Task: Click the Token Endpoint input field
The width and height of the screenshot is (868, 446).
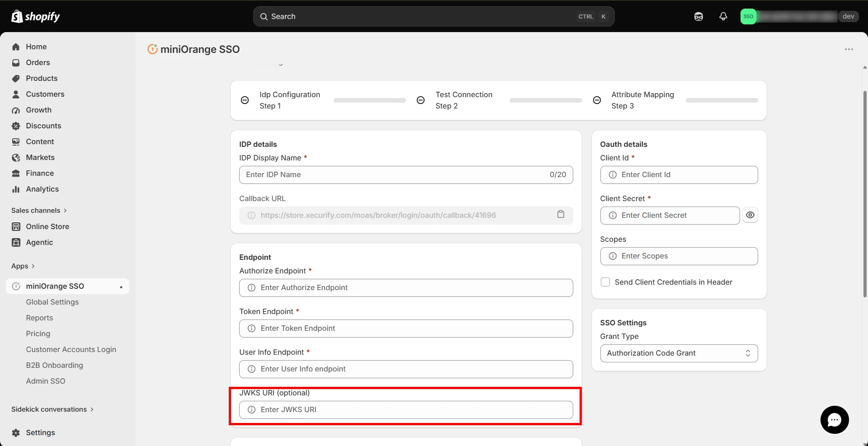Action: [x=406, y=329]
